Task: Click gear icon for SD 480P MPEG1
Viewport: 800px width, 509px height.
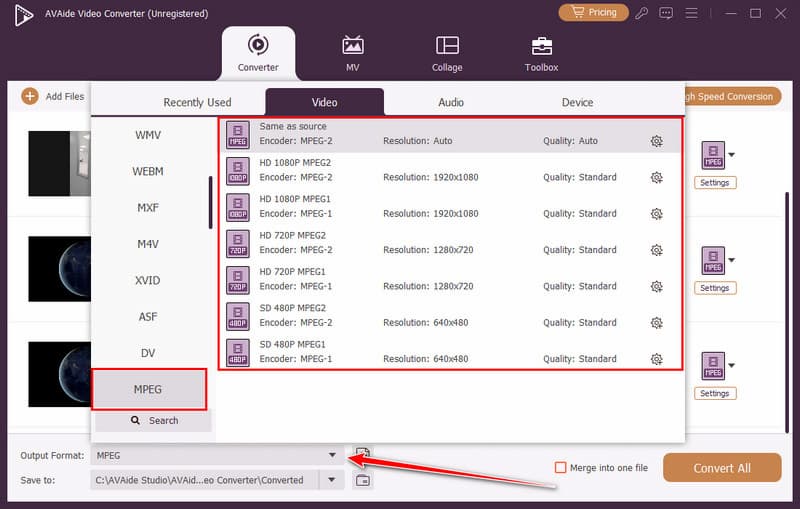Action: coord(656,359)
